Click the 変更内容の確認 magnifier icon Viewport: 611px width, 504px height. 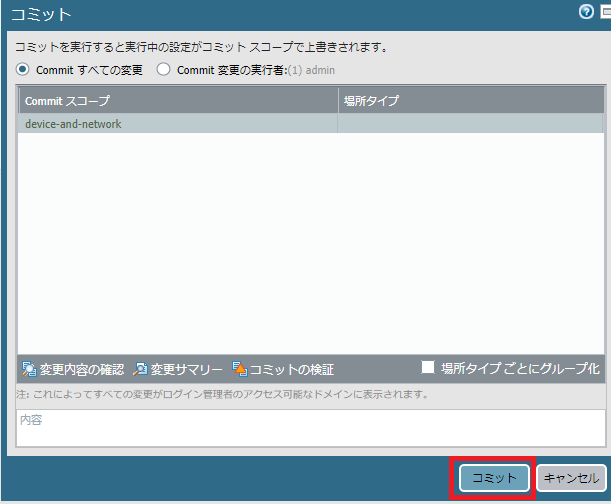coord(29,369)
